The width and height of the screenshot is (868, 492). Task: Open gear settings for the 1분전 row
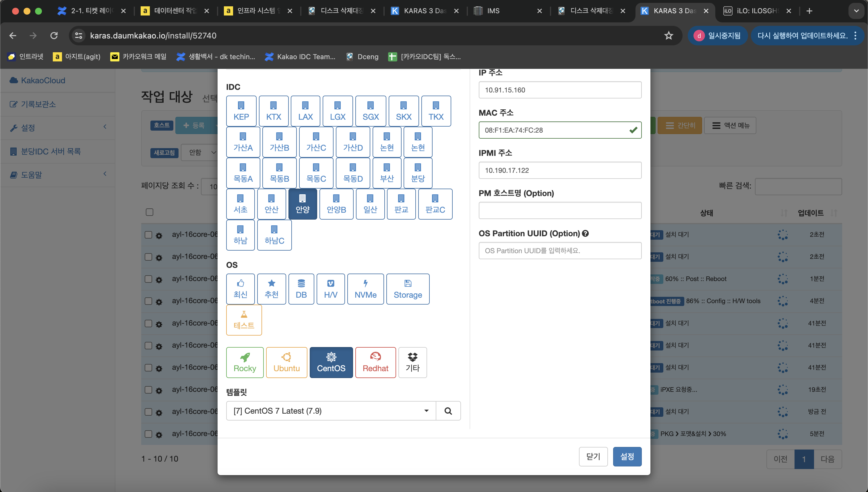tap(159, 280)
